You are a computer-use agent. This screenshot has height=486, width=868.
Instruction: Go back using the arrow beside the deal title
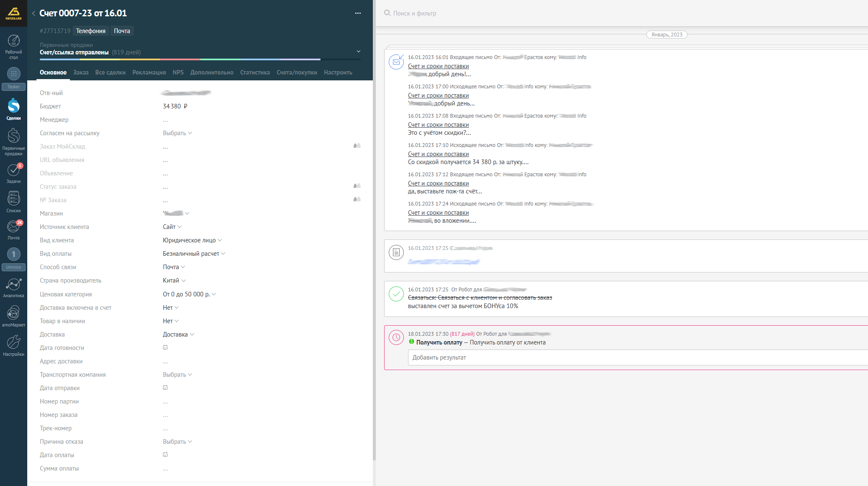click(x=34, y=13)
